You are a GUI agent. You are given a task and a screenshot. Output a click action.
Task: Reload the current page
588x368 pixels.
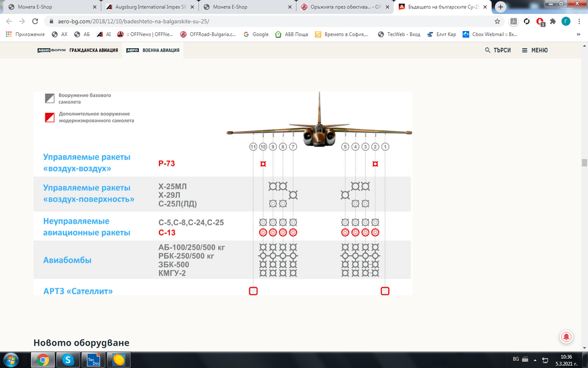coord(35,21)
